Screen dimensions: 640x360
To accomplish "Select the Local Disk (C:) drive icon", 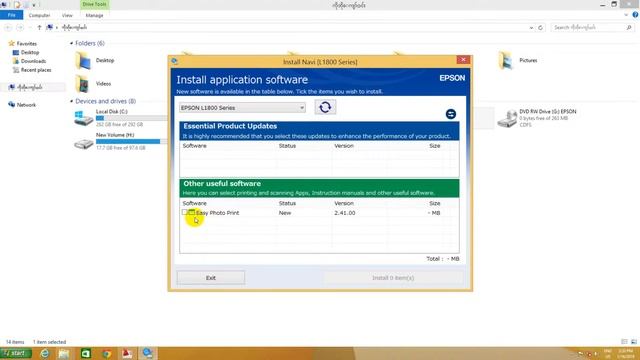I will tap(84, 118).
